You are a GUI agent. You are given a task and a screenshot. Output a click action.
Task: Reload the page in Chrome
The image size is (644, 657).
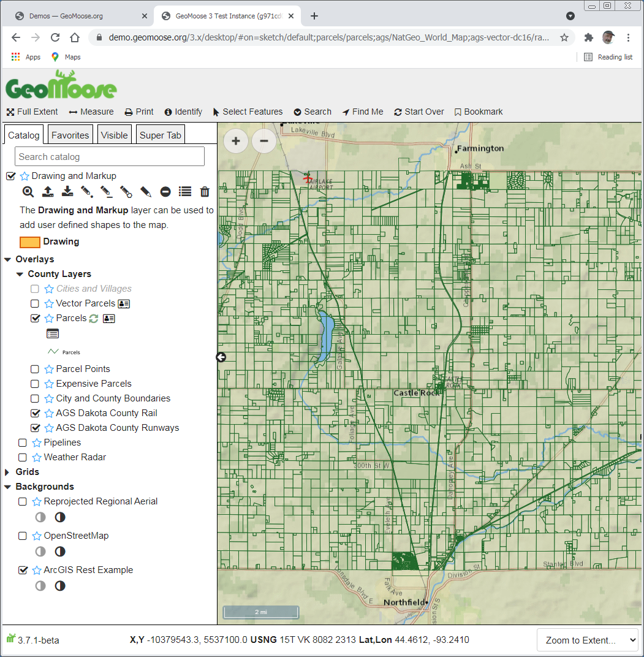[55, 37]
